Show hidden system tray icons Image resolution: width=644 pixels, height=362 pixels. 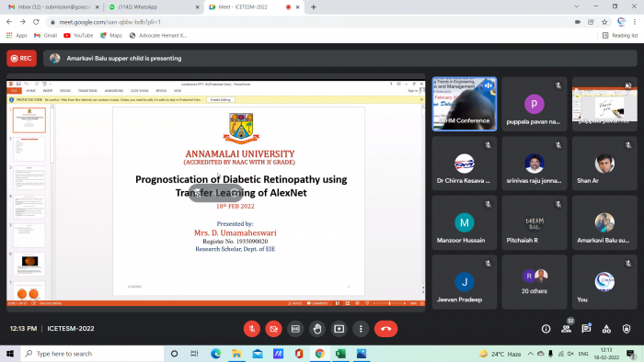[530, 354]
